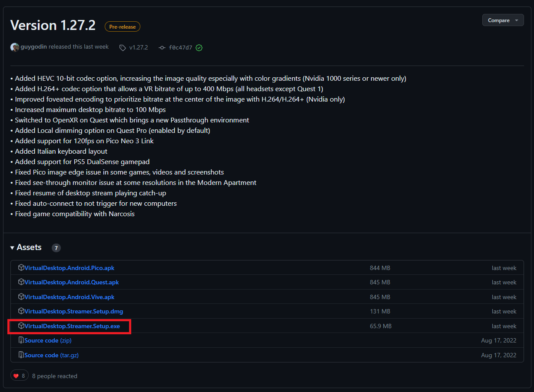Click the '8 people reacted' text

coord(55,376)
